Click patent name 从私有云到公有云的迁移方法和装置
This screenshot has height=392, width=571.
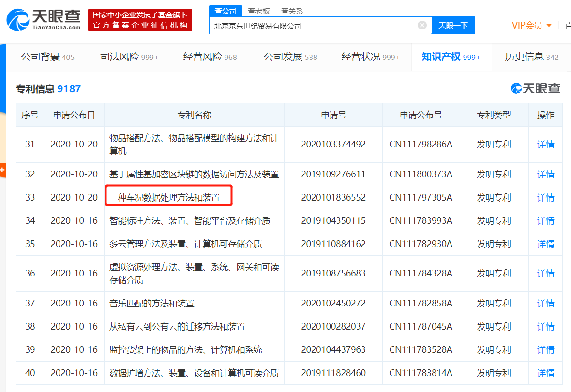tap(177, 327)
